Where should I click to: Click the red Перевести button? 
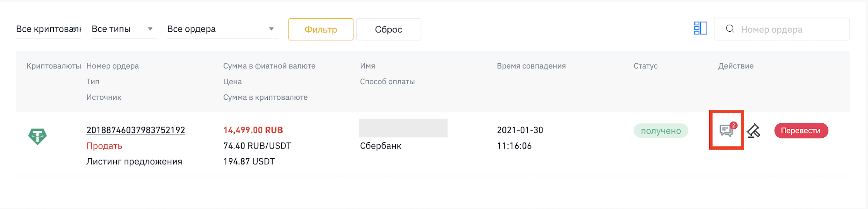(x=801, y=131)
